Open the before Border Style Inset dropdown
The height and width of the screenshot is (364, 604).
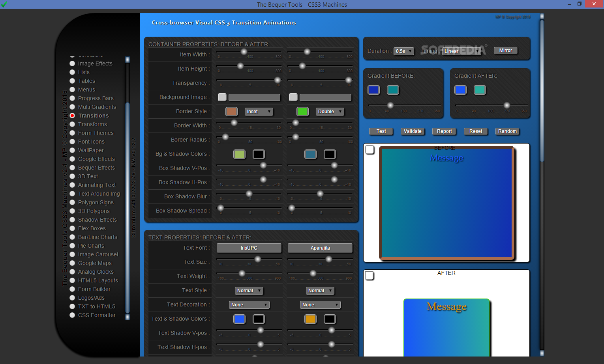click(x=259, y=112)
